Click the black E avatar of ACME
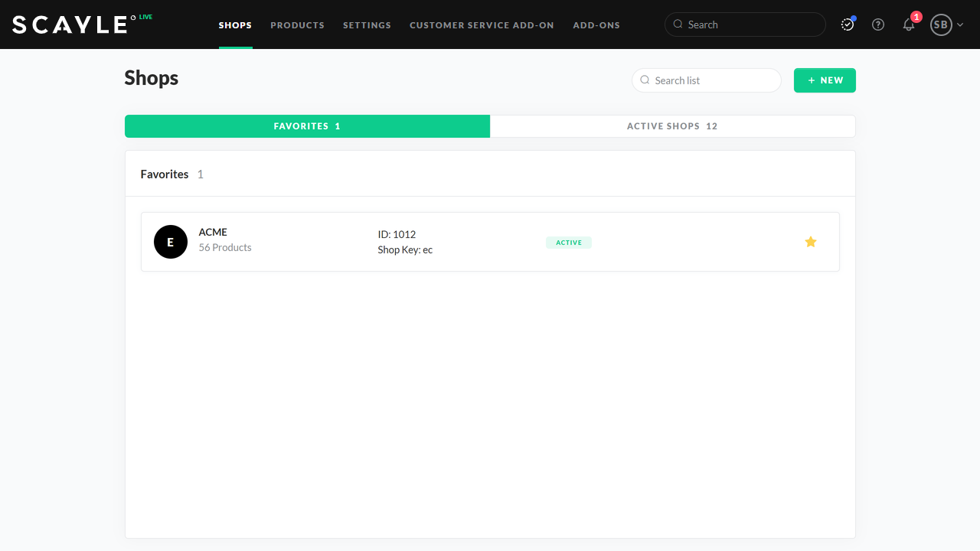Image resolution: width=980 pixels, height=551 pixels. [x=171, y=242]
